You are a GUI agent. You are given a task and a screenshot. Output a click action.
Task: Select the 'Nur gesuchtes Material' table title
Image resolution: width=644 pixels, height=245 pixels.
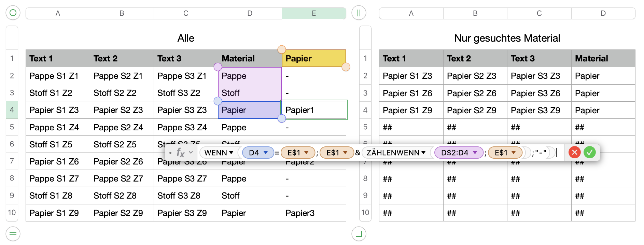coord(507,38)
